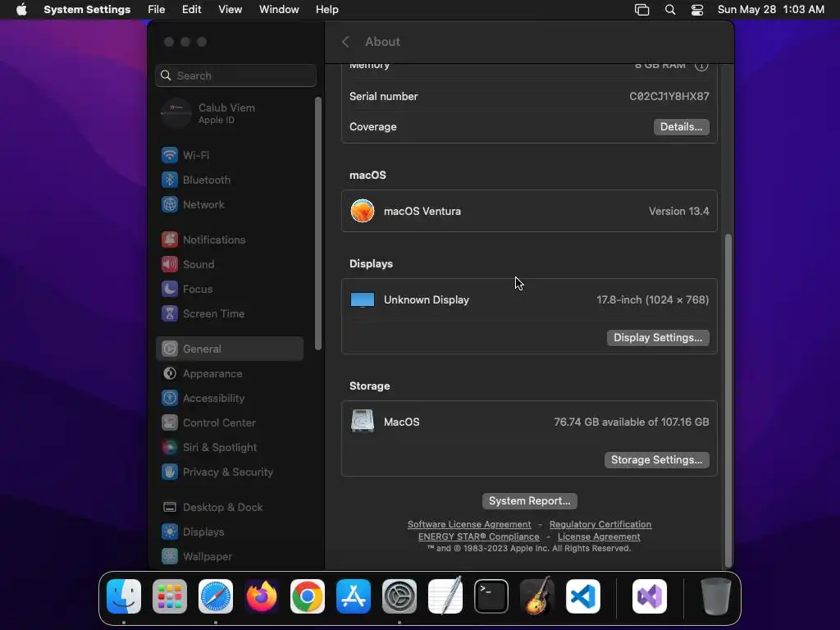Select the General gear icon
The image size is (840, 630).
click(x=170, y=349)
